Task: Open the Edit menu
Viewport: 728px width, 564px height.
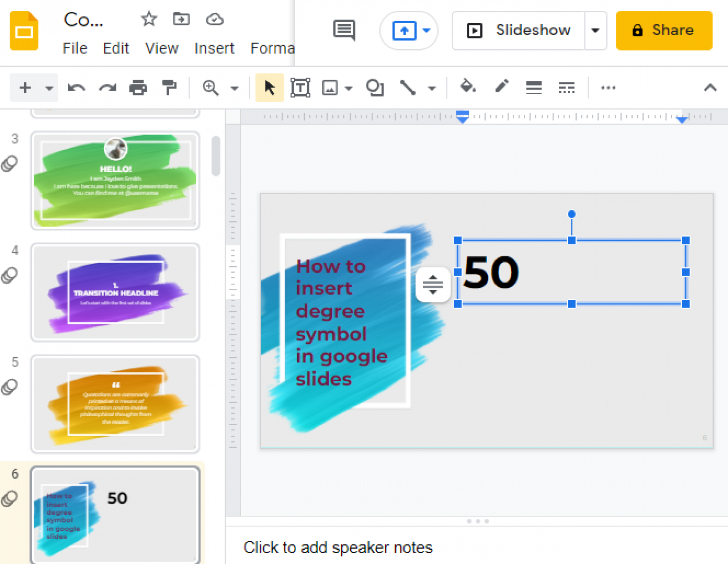Action: [116, 48]
